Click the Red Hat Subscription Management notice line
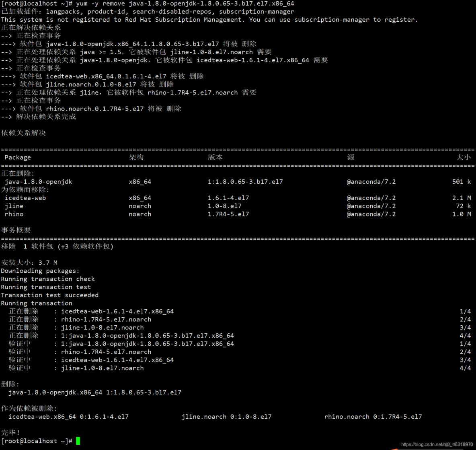The image size is (476, 450). pos(209,20)
